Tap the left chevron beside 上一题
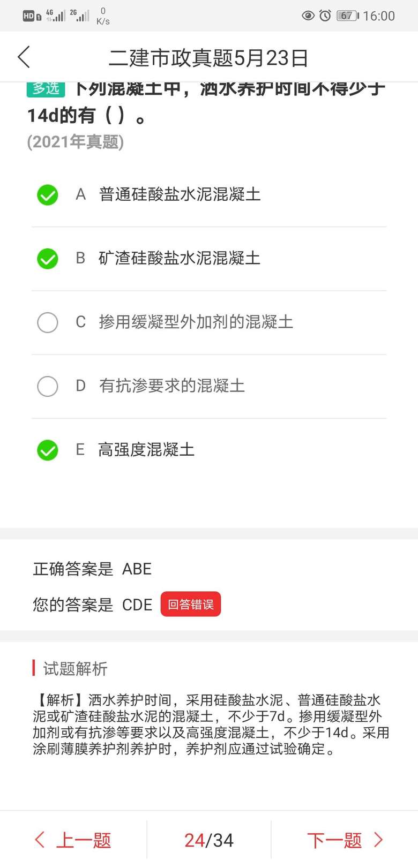This screenshot has width=418, height=868. coord(40,839)
